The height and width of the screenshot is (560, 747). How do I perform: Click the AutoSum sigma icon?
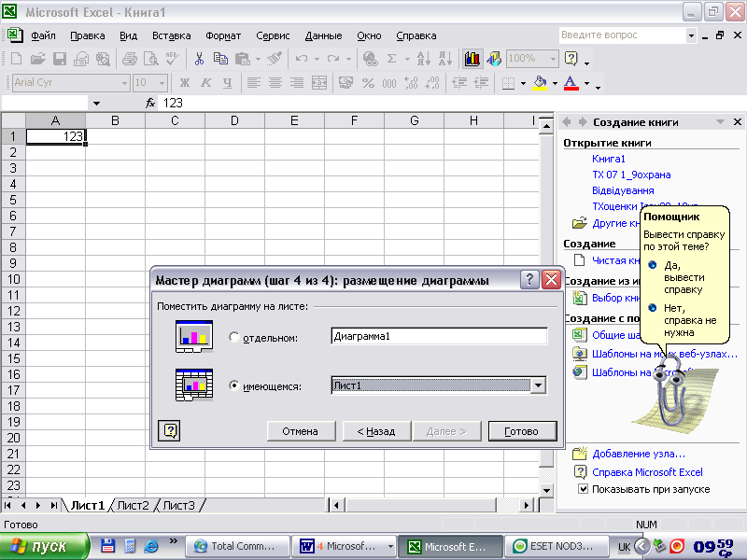point(391,59)
